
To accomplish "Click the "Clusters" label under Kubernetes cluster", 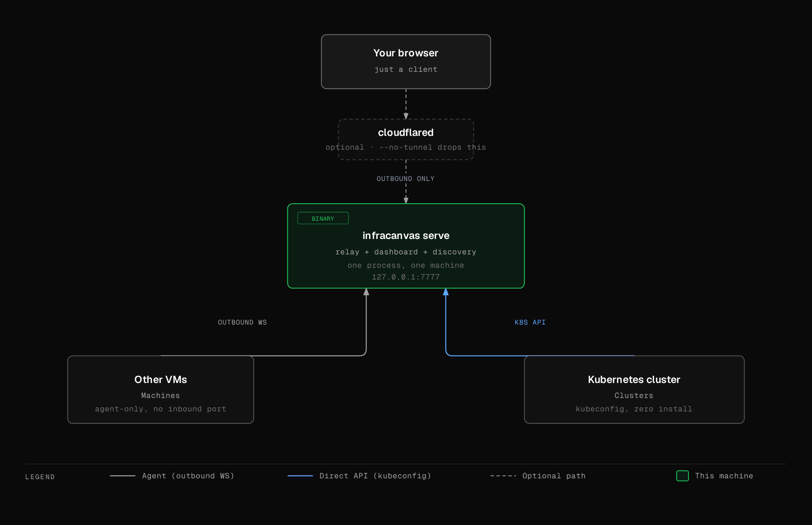I will [634, 396].
